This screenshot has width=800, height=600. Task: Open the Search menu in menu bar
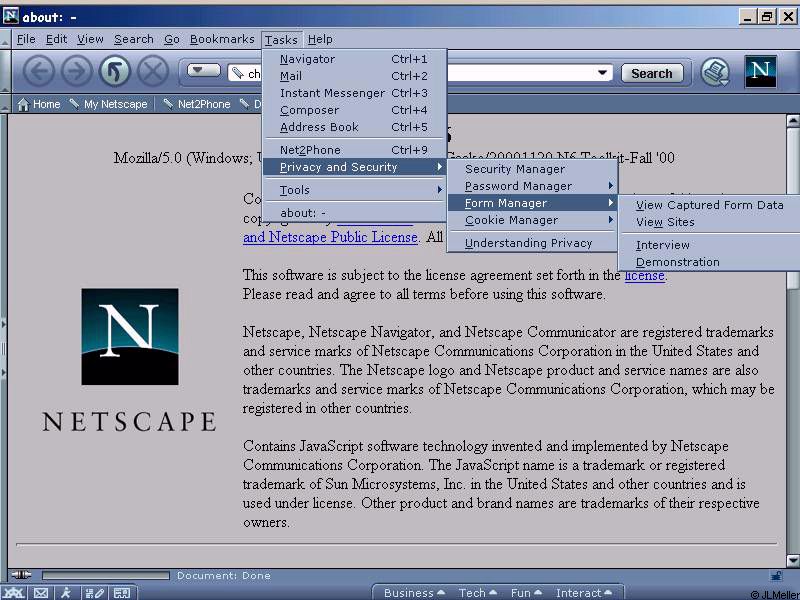point(134,39)
